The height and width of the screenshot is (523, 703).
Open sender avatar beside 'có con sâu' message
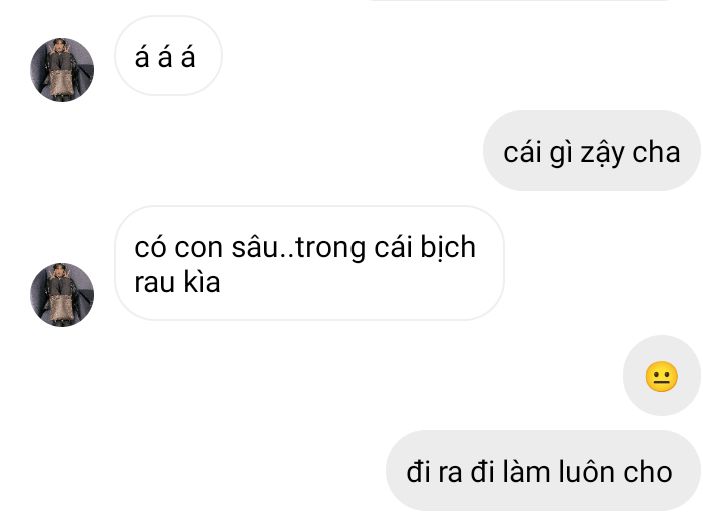[62, 294]
